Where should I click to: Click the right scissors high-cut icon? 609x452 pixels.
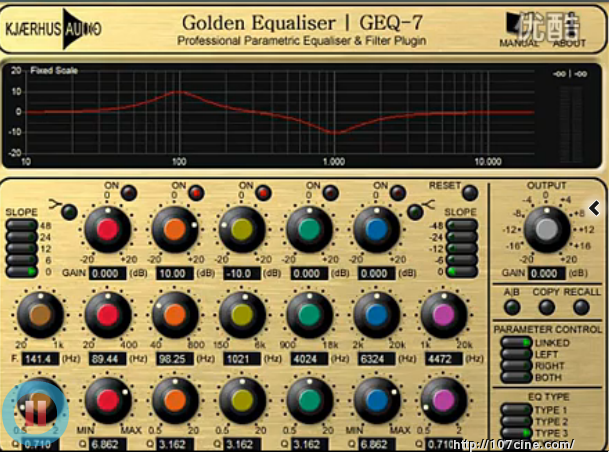[427, 207]
